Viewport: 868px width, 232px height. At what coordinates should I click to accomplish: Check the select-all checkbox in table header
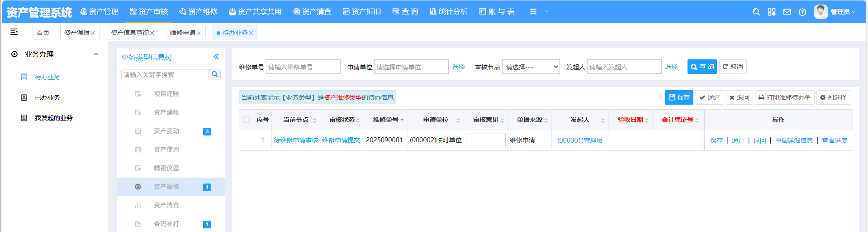coord(247,120)
